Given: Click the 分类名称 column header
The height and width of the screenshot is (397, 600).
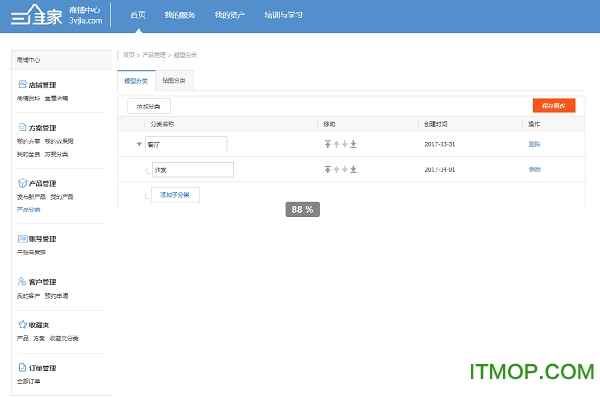Looking at the screenshot, I should point(163,124).
